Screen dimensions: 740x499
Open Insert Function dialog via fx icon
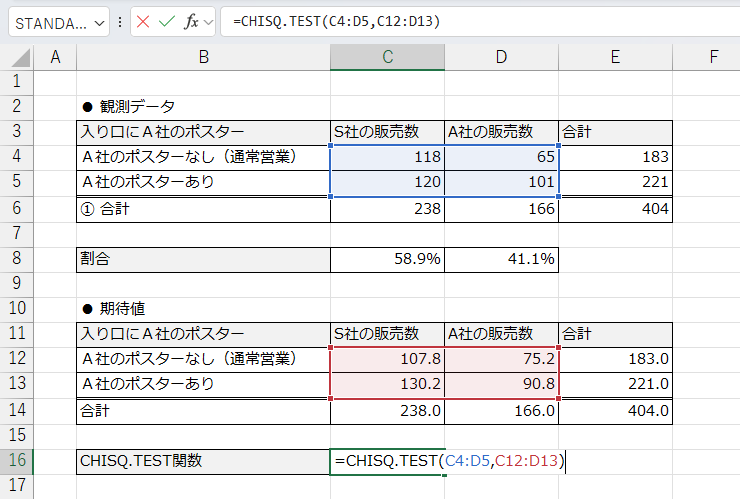coord(192,22)
